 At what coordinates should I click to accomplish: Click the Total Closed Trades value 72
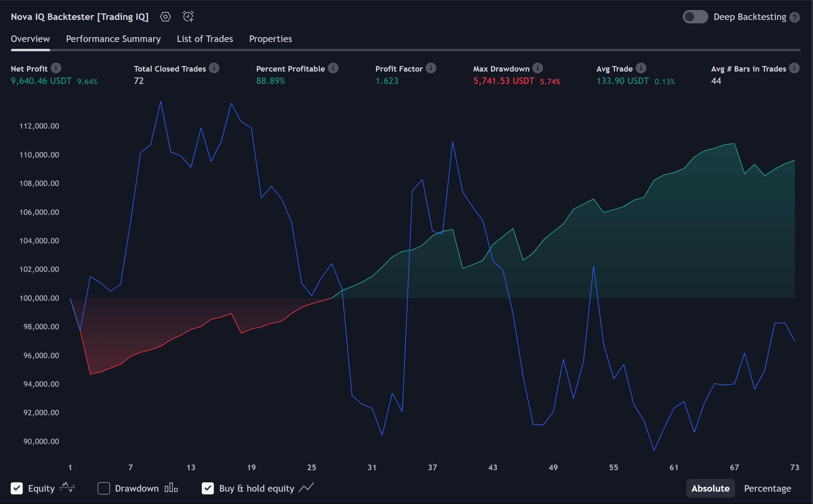(139, 81)
